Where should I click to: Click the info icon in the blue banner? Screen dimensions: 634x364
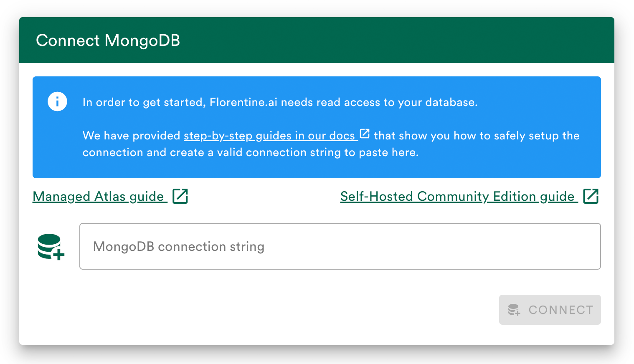tap(57, 101)
